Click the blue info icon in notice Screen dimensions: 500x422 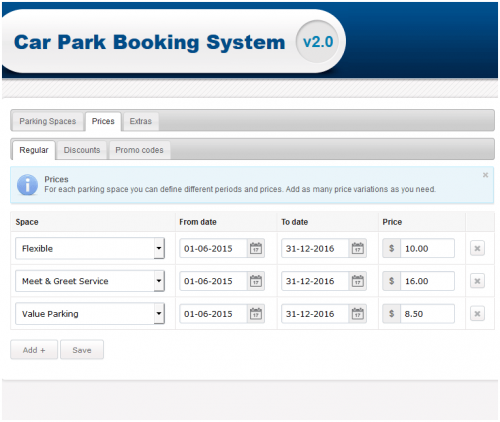[27, 185]
